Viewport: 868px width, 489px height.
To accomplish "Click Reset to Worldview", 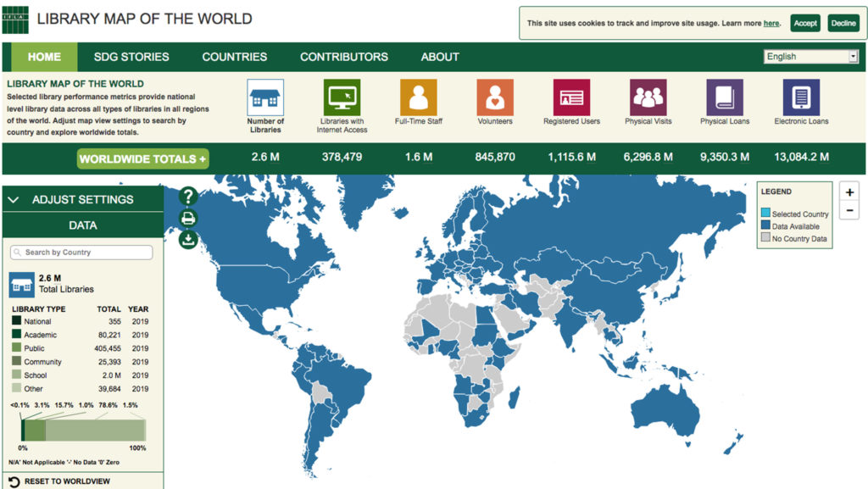I will (67, 482).
